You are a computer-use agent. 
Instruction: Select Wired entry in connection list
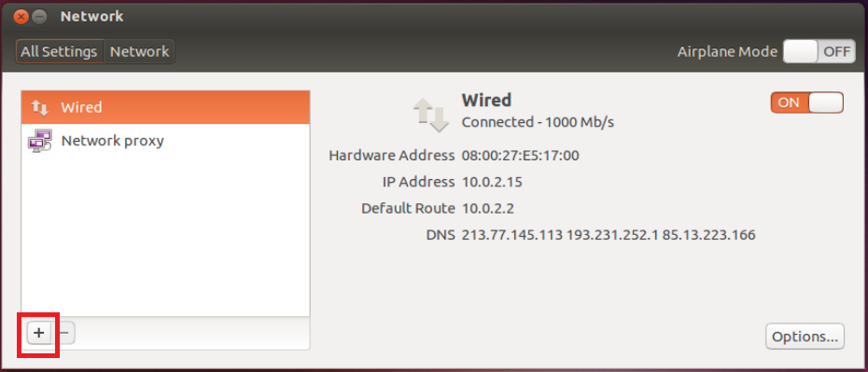(165, 107)
